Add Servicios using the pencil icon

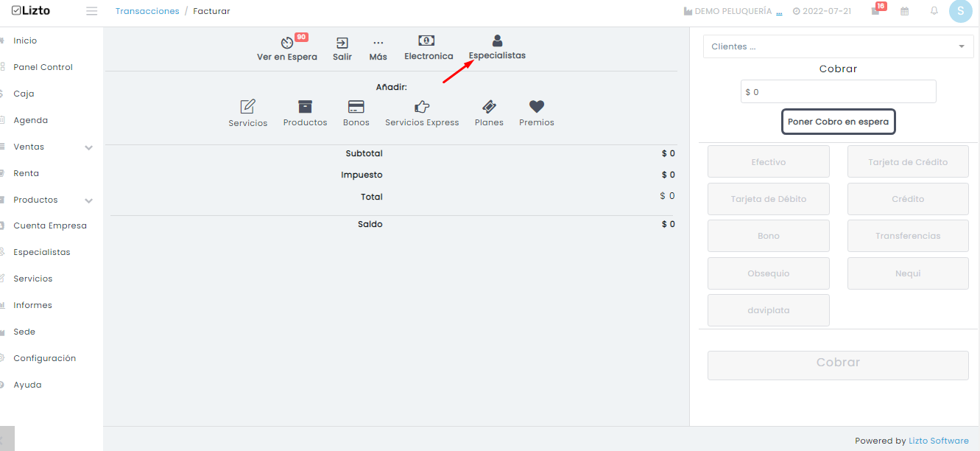click(x=248, y=107)
